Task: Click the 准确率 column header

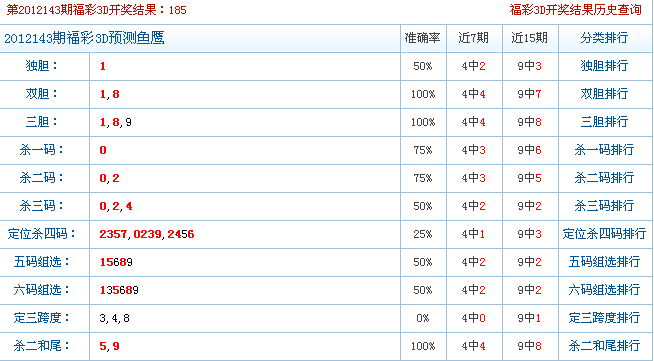Action: click(x=423, y=38)
